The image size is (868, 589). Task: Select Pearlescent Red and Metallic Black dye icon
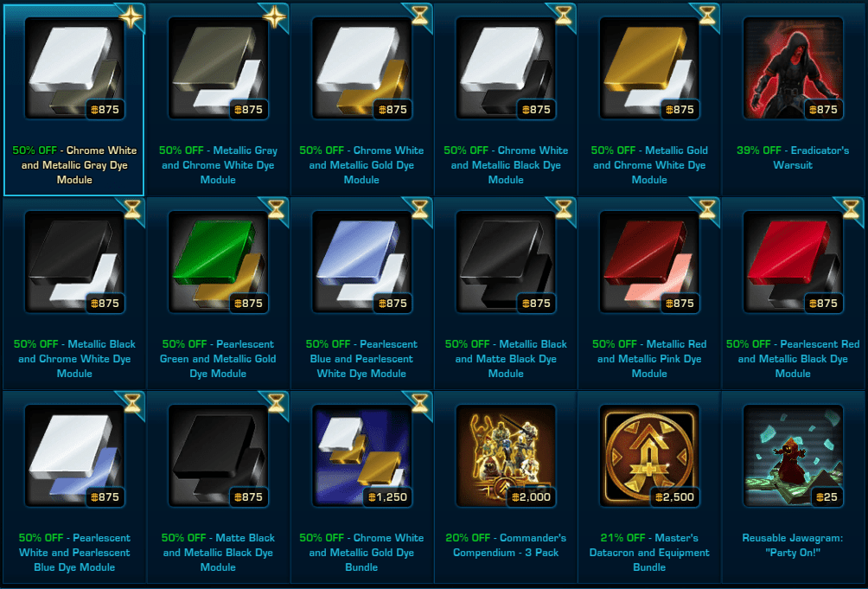pos(793,262)
